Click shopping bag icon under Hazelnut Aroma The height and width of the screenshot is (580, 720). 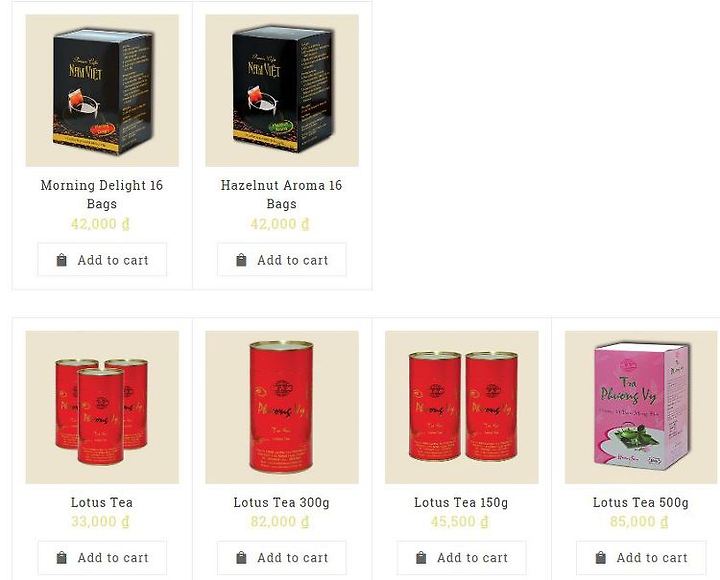[x=241, y=260]
